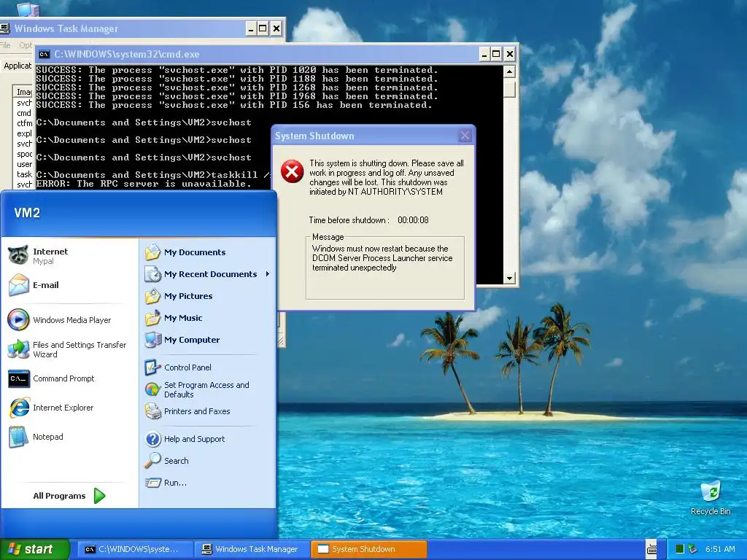
Task: Select cmd process row in Task Manager
Action: pos(24,113)
